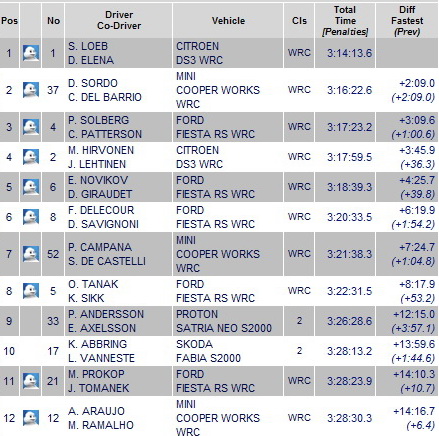
Task: Click P. ANDERSSON's PROTON SATRIA NEO S2000 vehicle
Action: pos(224,321)
